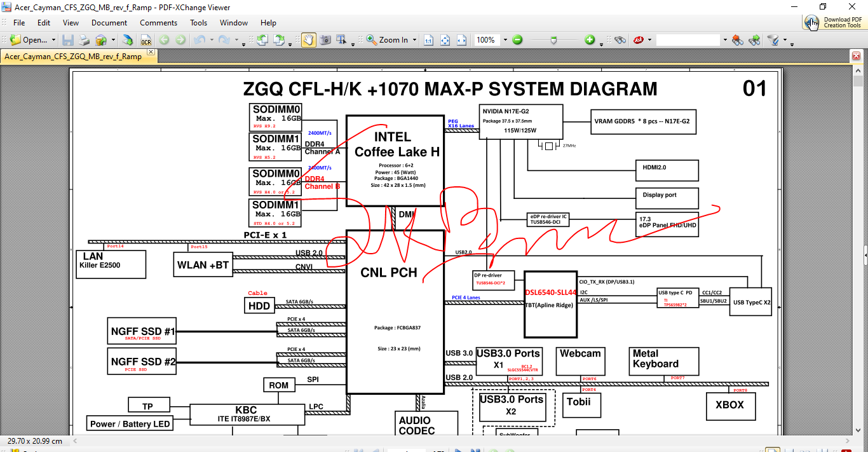Rotate the page counter-clockwise
The image size is (868, 452).
(262, 40)
